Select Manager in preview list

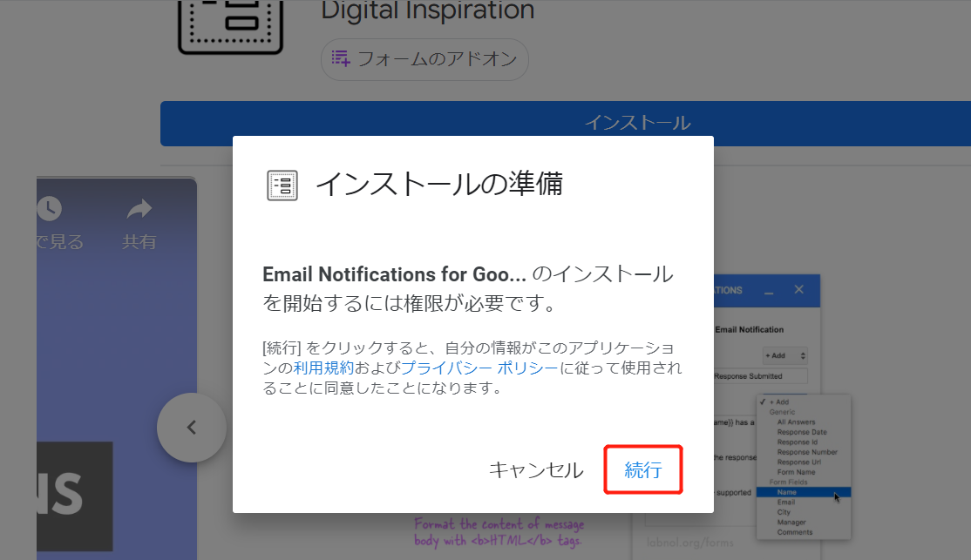[x=791, y=523]
